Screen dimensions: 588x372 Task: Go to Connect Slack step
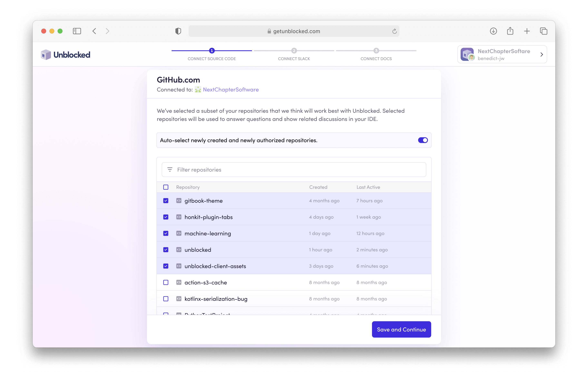click(294, 59)
